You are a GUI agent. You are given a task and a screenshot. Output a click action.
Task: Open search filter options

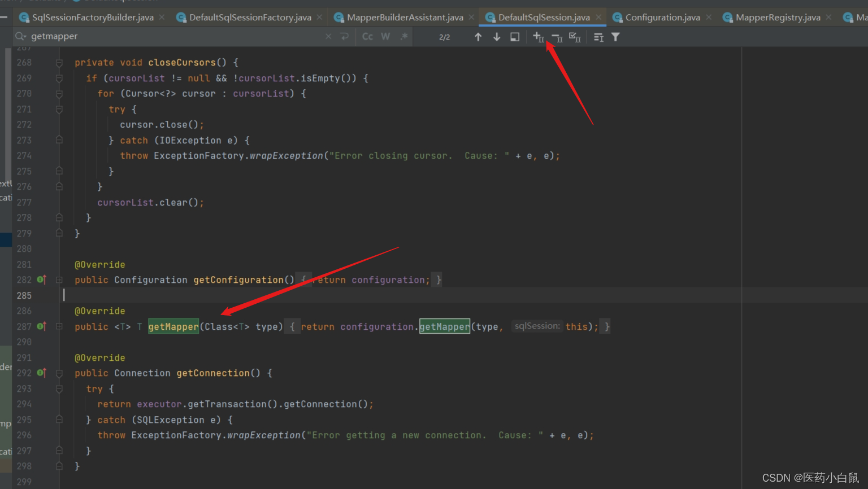coord(616,37)
